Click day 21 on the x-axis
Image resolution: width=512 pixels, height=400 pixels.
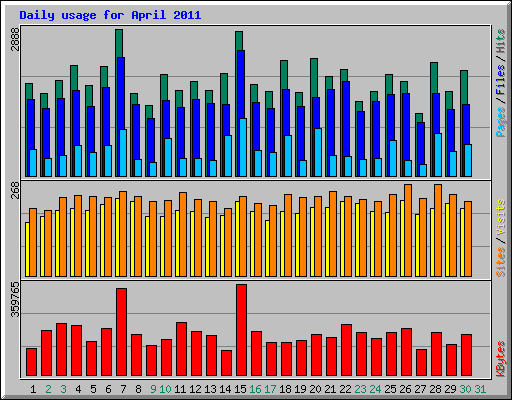(330, 389)
